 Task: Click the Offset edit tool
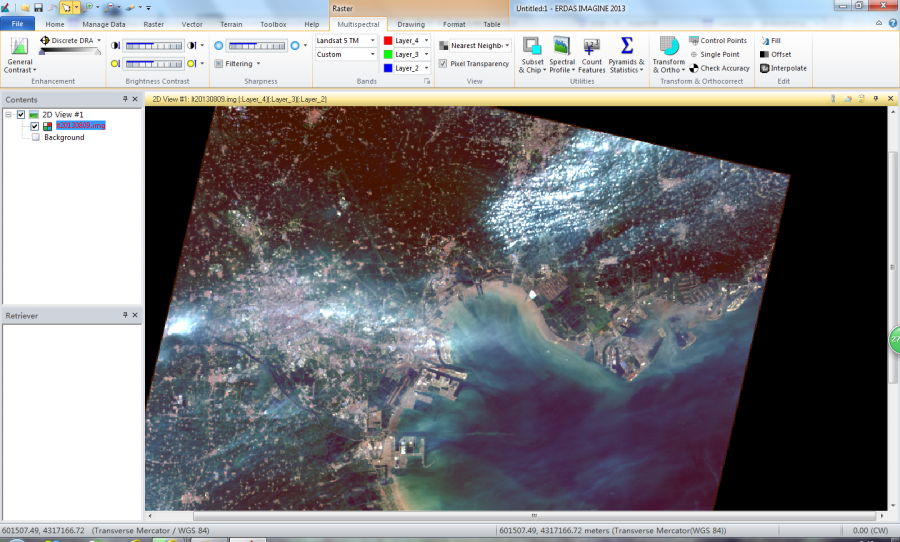click(775, 55)
